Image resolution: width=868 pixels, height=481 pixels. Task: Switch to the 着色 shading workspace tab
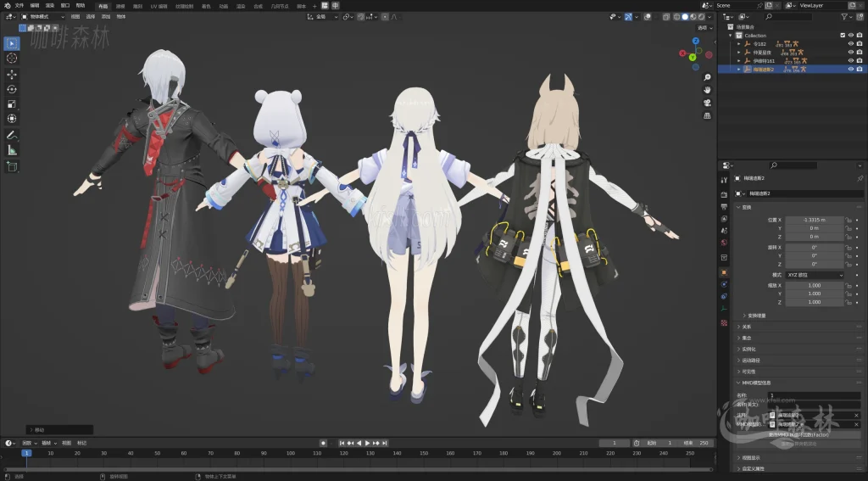(x=206, y=6)
